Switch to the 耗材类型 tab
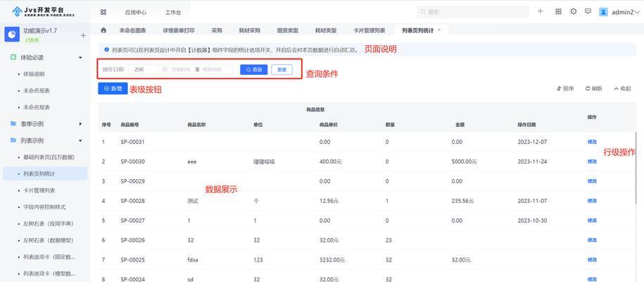644x282 pixels. (326, 30)
